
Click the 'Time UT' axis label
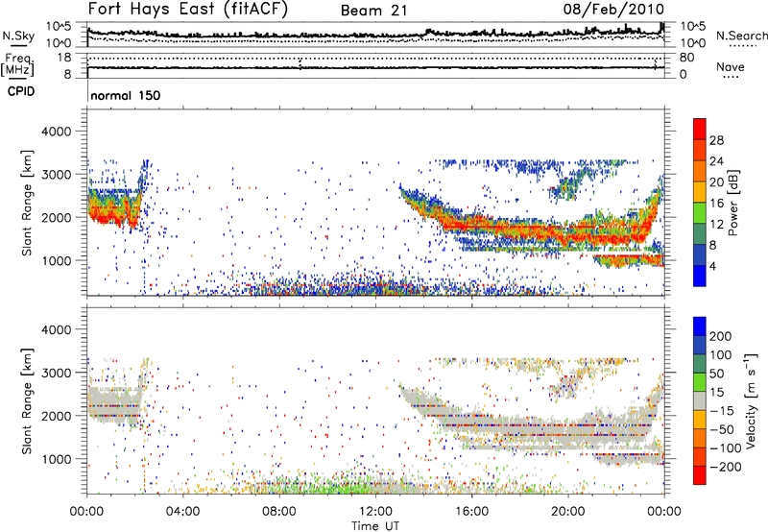pos(375,526)
